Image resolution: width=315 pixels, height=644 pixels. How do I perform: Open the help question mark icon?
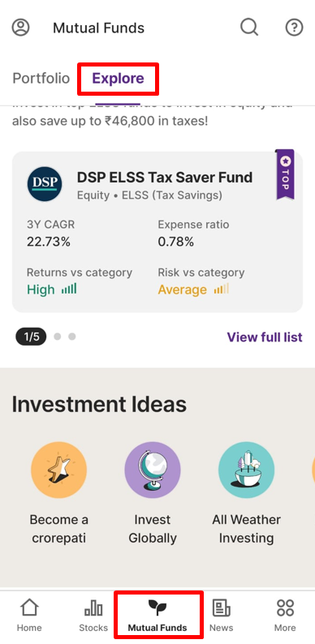[x=294, y=28]
